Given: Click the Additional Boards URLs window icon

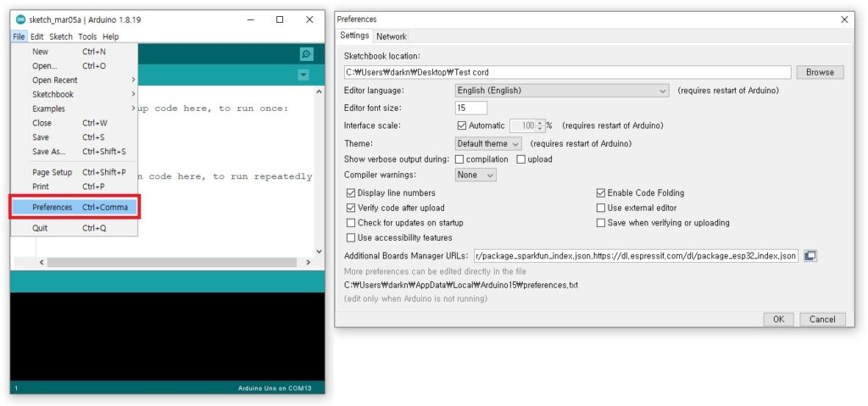Looking at the screenshot, I should [810, 256].
